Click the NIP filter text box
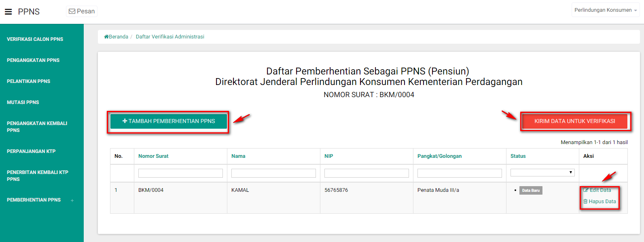 [x=366, y=173]
